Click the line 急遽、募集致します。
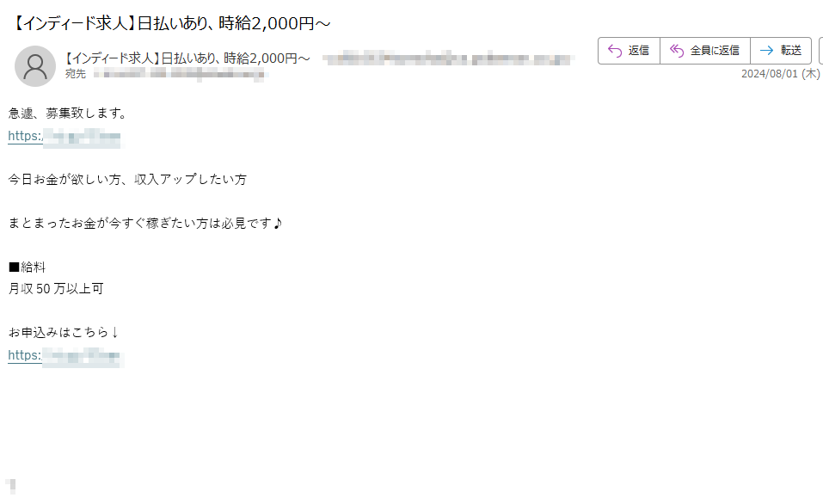The height and width of the screenshot is (504, 823). point(67,114)
